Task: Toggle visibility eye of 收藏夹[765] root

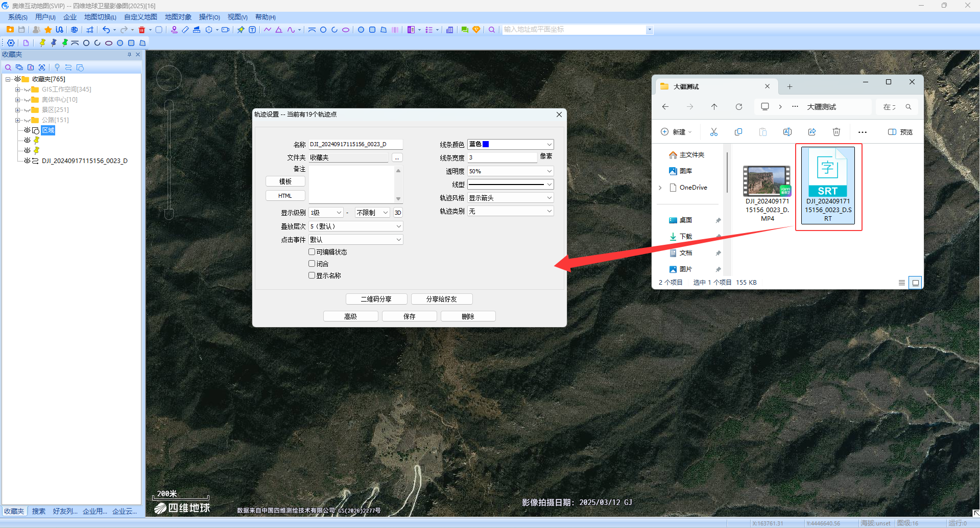Action: [17, 79]
